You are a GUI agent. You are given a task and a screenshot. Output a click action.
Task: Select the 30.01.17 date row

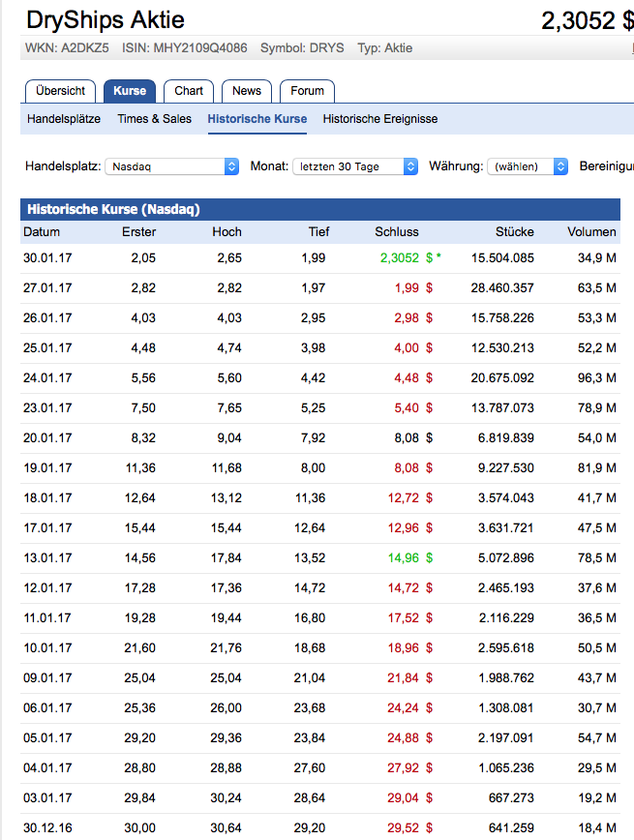pos(47,258)
